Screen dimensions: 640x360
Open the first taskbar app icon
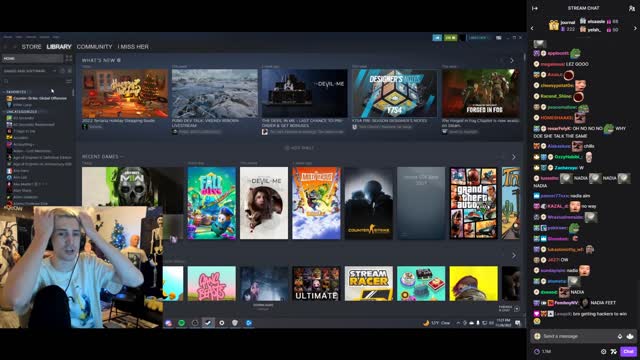169,323
